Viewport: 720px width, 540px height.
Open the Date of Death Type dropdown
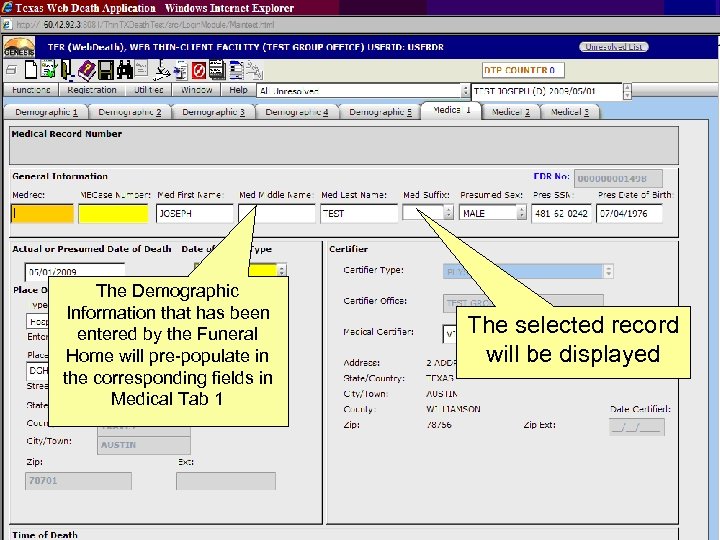click(281, 270)
